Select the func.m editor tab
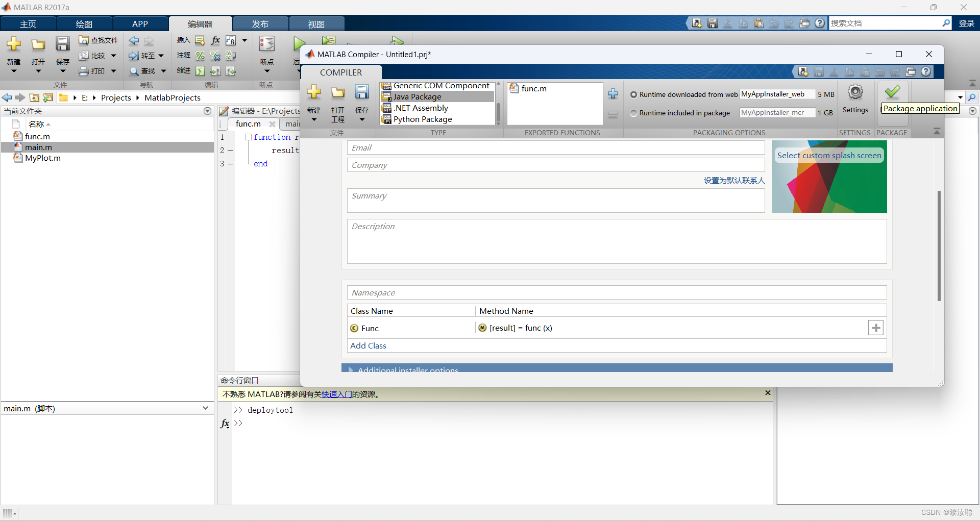The width and height of the screenshot is (980, 521). (x=248, y=123)
